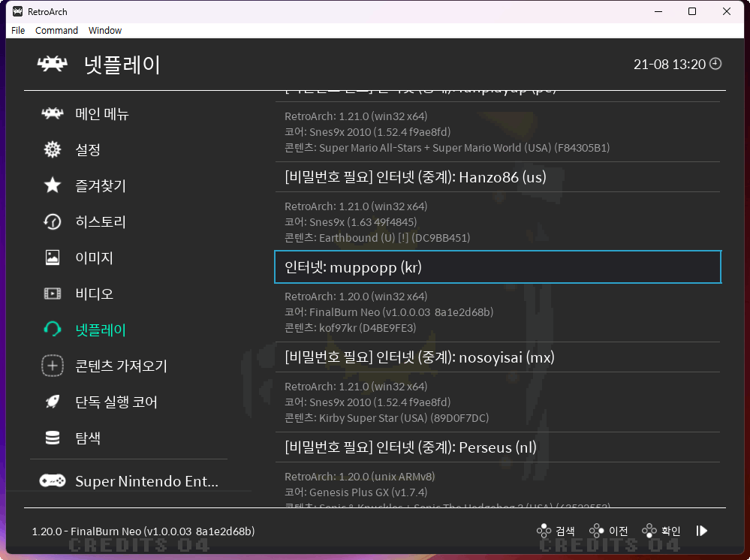
Task: Click the RetroArch invader logo beside 넷플레이 title
Action: pyautogui.click(x=53, y=64)
